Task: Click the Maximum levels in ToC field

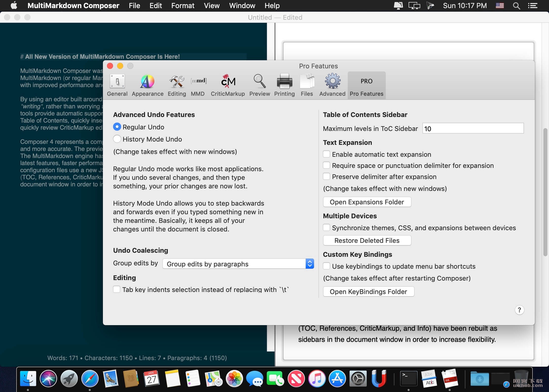Action: [x=473, y=128]
